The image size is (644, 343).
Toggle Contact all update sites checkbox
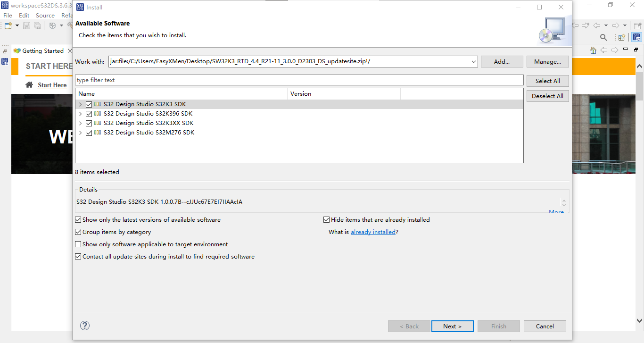[x=78, y=257]
